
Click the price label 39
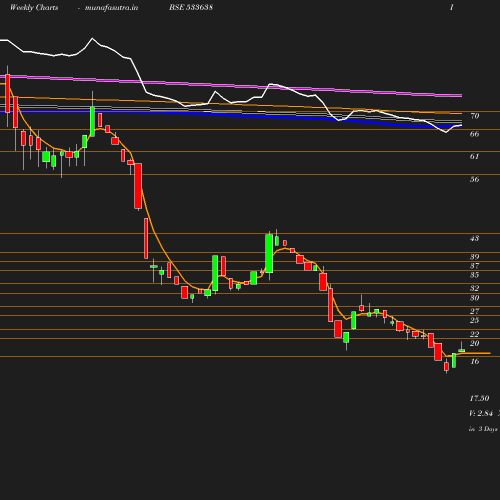(475, 257)
